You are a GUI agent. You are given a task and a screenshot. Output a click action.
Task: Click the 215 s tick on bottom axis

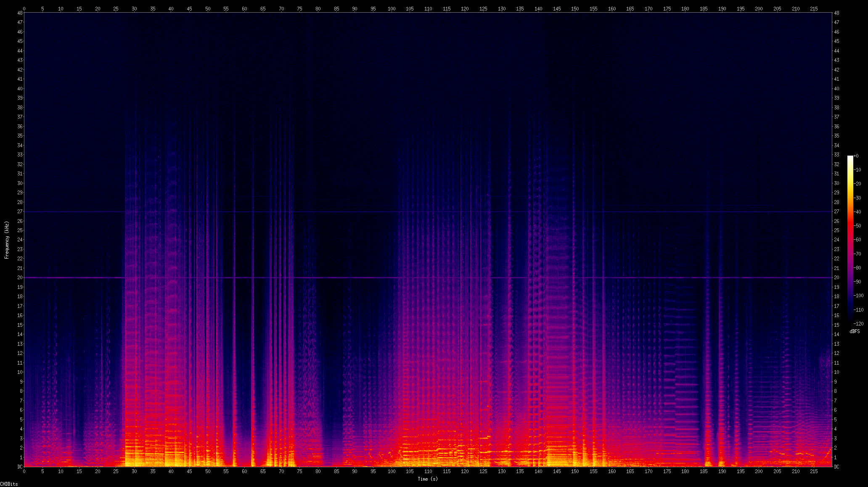click(x=814, y=471)
